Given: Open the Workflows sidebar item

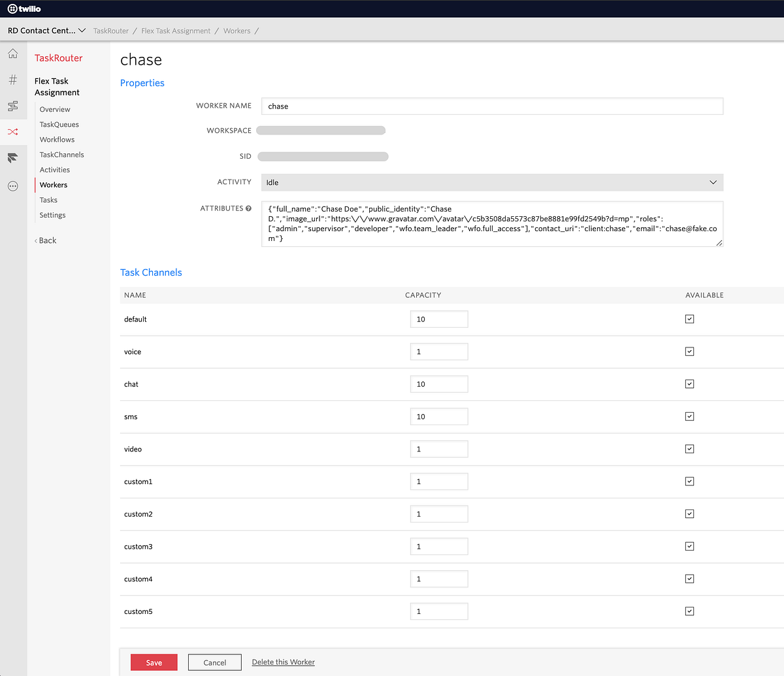Looking at the screenshot, I should (x=57, y=139).
